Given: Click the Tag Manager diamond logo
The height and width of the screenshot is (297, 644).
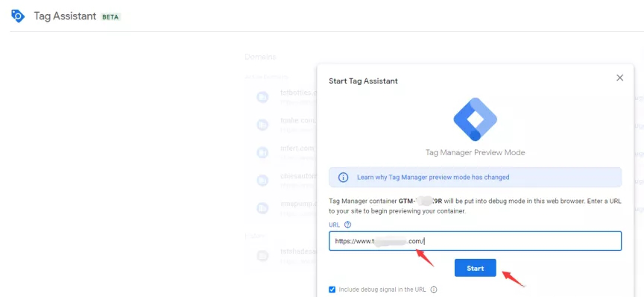Looking at the screenshot, I should click(x=476, y=119).
